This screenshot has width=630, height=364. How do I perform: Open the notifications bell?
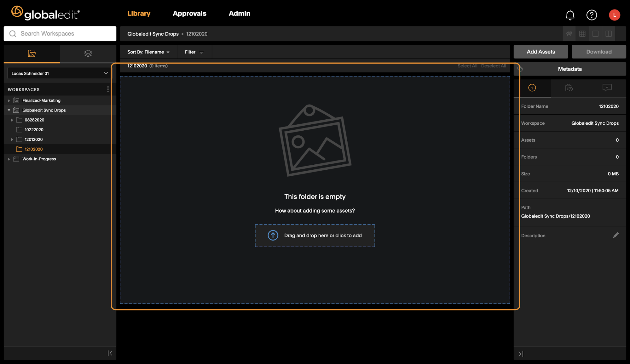click(570, 15)
